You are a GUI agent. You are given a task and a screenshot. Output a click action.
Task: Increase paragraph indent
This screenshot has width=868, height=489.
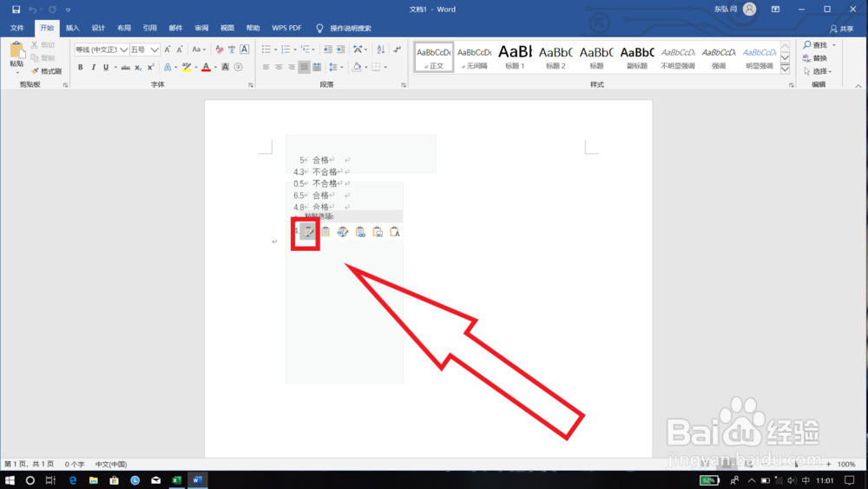pyautogui.click(x=340, y=50)
